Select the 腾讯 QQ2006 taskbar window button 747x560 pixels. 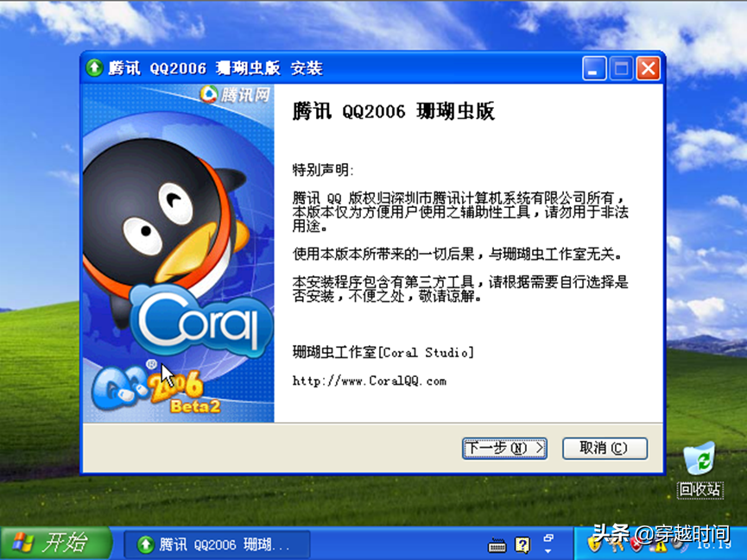point(216,544)
